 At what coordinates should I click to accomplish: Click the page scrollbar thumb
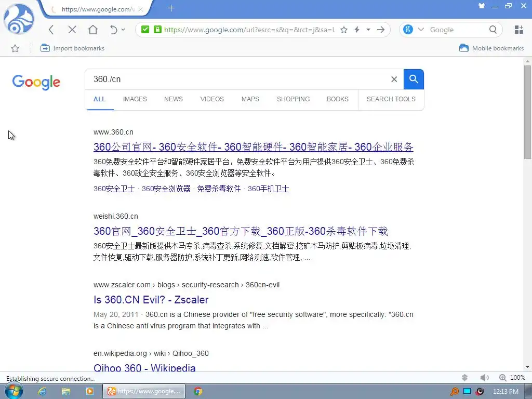pyautogui.click(x=527, y=112)
